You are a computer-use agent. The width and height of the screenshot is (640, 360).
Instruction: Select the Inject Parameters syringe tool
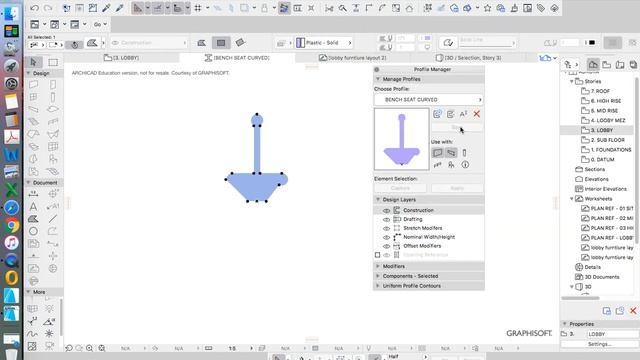click(120, 8)
